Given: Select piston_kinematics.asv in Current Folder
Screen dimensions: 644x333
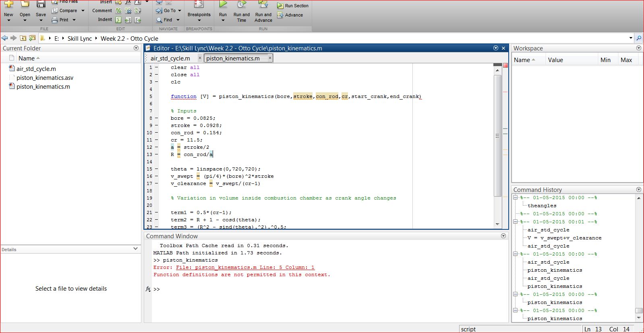Looking at the screenshot, I should (x=45, y=78).
